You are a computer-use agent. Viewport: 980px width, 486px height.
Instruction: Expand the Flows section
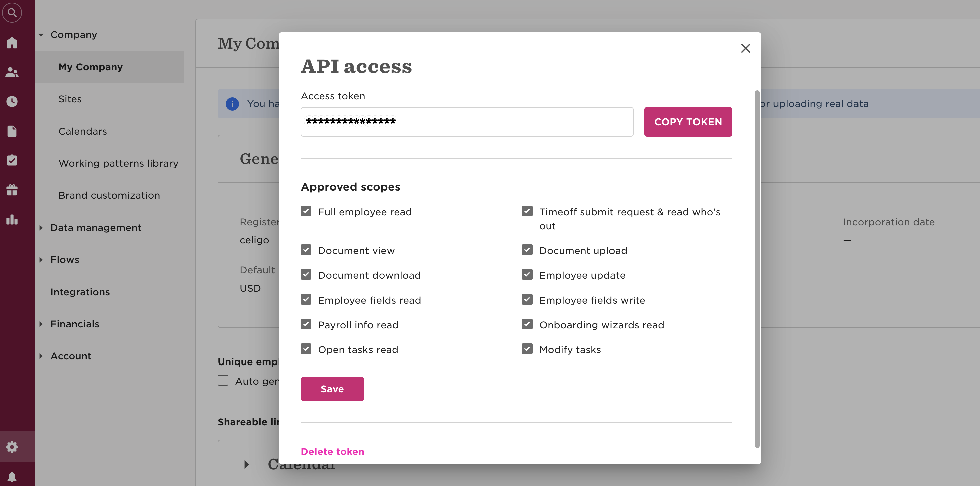click(41, 259)
